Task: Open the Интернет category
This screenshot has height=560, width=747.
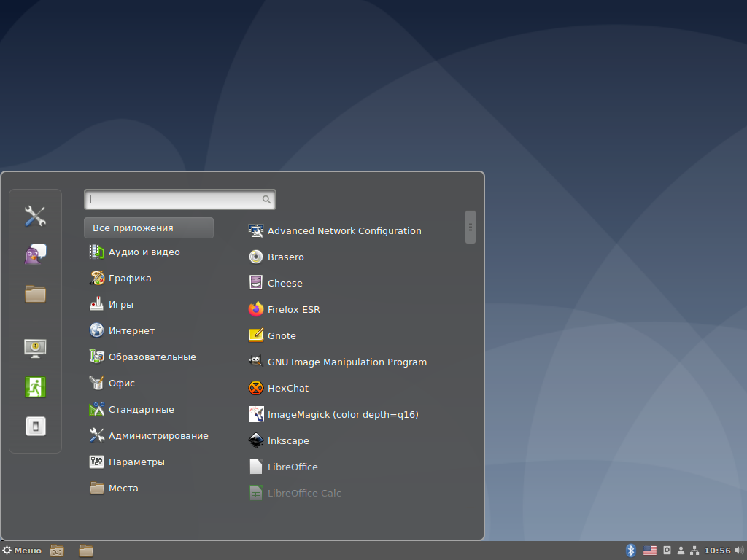Action: click(123, 330)
